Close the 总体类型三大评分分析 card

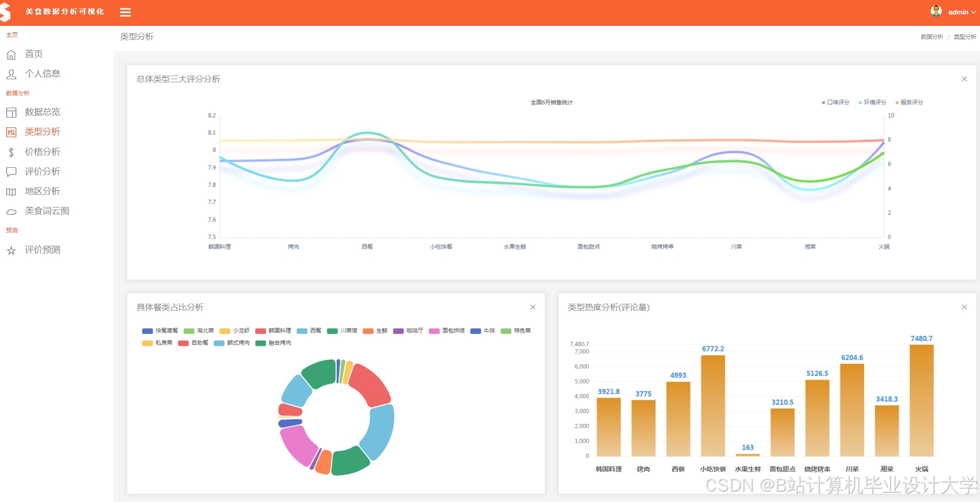964,79
